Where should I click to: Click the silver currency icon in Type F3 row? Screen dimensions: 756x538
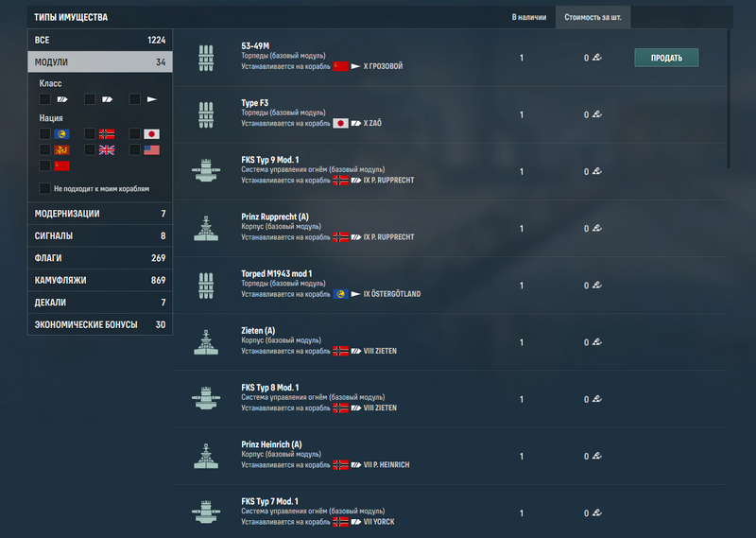coord(597,114)
